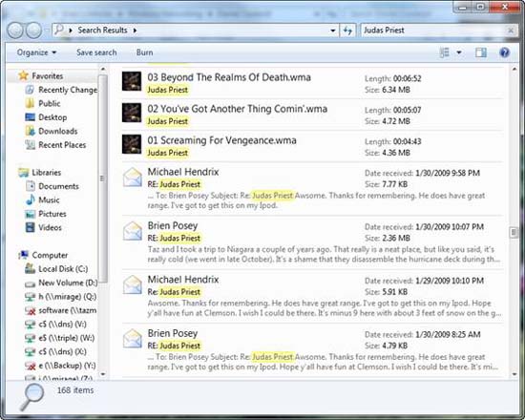Click the Favorites star icon
Viewport: 525px width, 420px height.
pos(24,75)
